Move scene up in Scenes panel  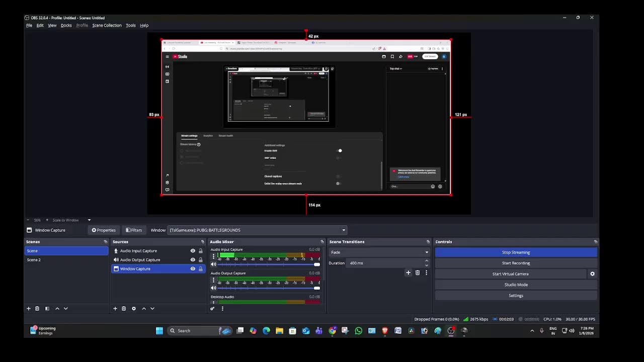57,308
